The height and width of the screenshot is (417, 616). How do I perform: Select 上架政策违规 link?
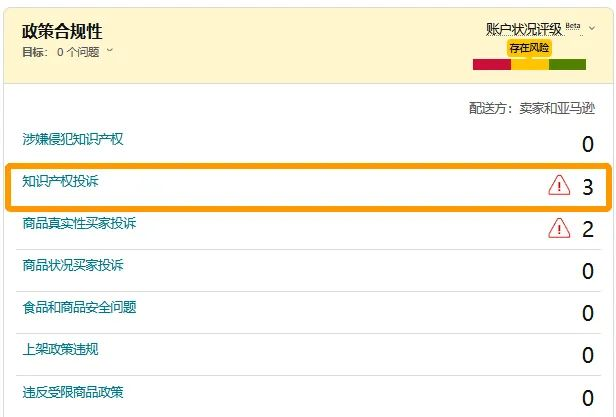click(61, 350)
